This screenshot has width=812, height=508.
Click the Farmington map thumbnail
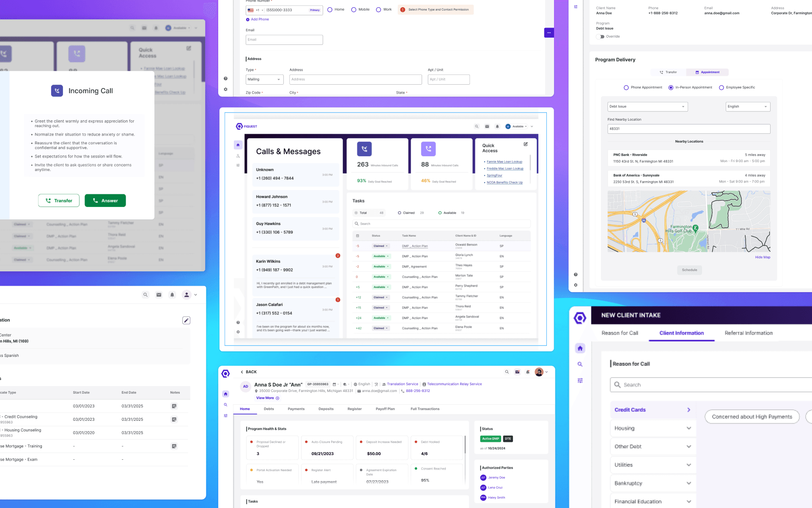689,221
